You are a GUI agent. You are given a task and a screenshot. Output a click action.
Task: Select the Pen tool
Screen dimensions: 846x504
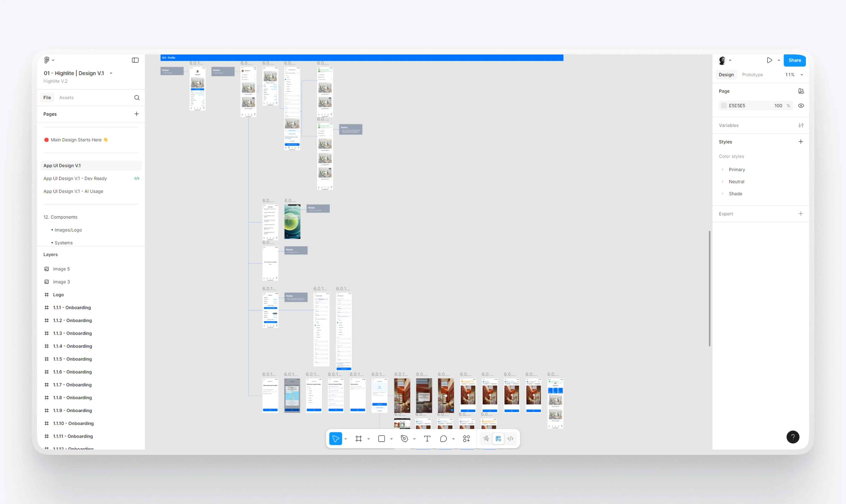(x=404, y=439)
